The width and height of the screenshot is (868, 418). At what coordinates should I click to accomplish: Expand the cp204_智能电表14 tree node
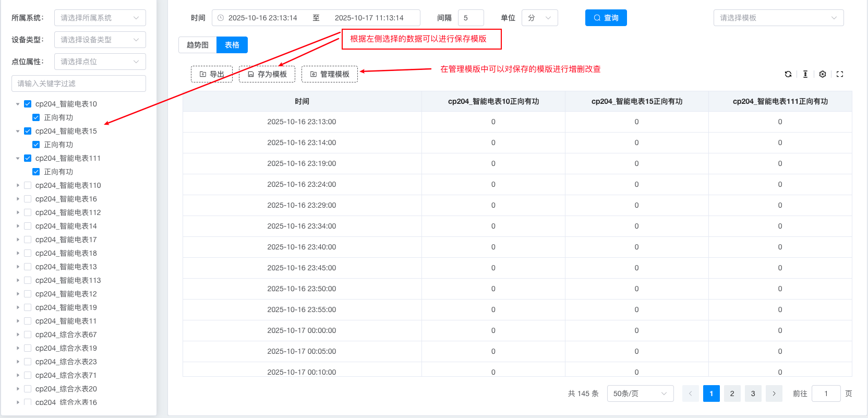[18, 226]
